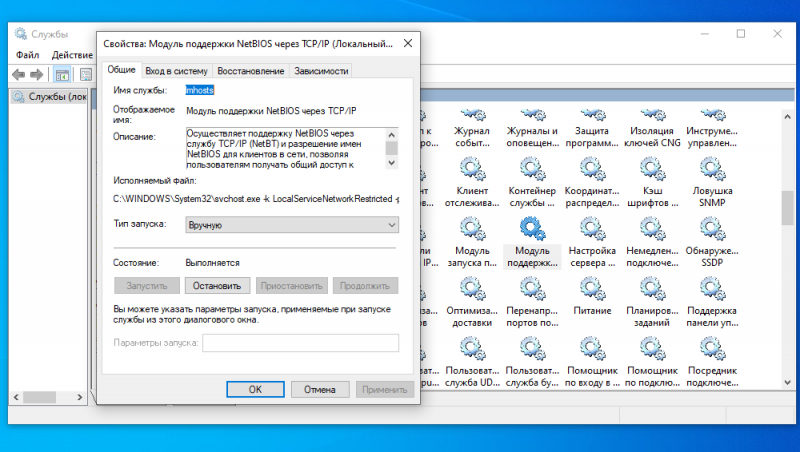The height and width of the screenshot is (452, 800).
Task: Click the Запустить button
Action: point(146,286)
